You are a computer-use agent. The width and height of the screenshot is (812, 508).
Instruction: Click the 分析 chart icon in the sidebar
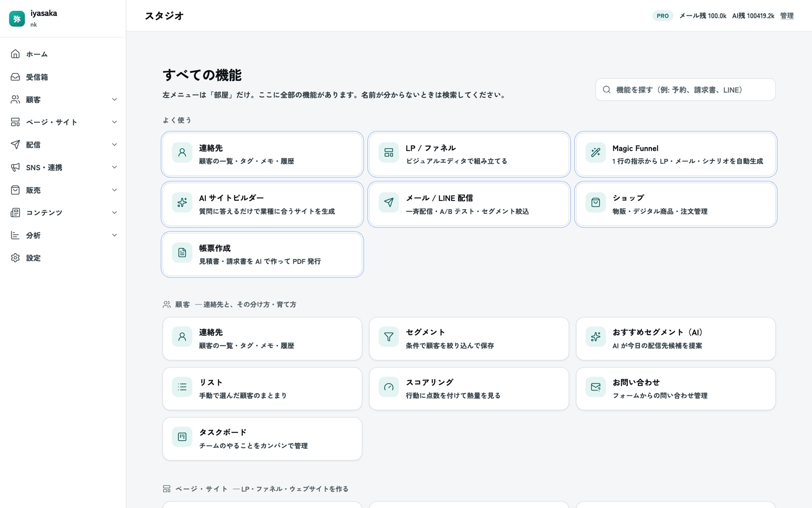point(15,235)
